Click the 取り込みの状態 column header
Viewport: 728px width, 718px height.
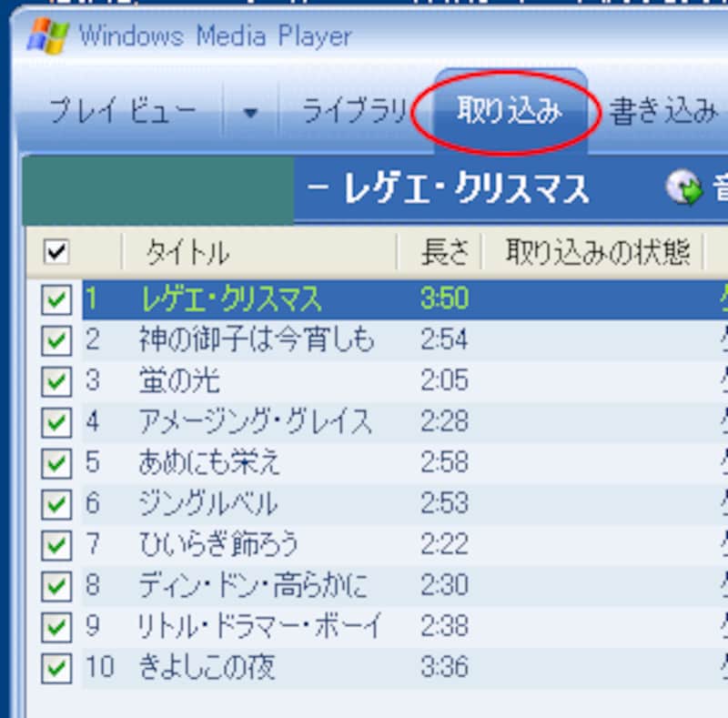coord(598,252)
